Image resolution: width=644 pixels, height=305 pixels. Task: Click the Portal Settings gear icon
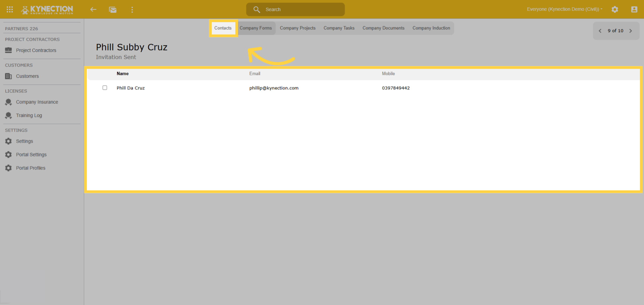point(9,154)
